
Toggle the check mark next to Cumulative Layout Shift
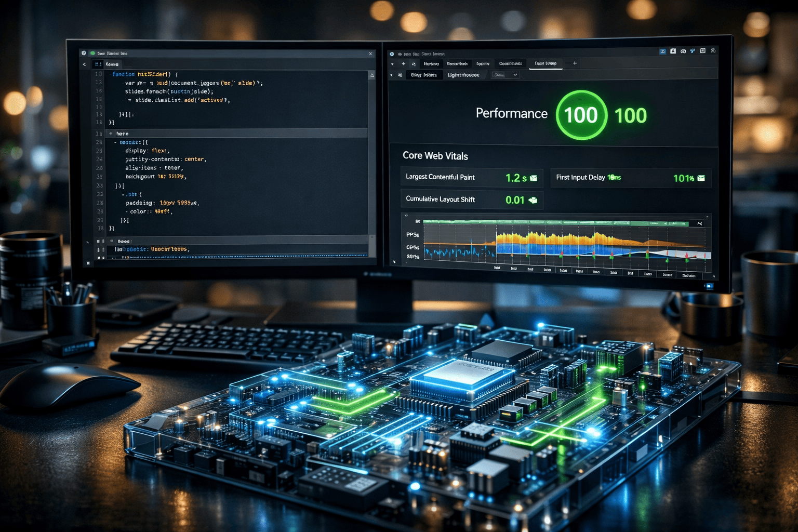(534, 201)
